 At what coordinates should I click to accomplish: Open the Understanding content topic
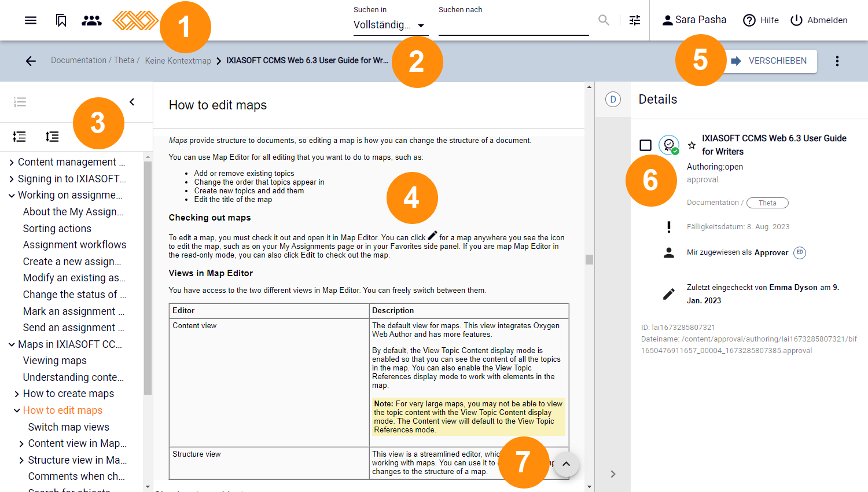tap(73, 377)
